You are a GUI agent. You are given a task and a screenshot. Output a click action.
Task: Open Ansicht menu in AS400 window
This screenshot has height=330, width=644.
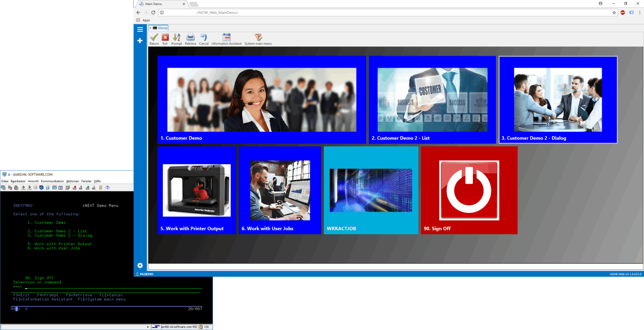coord(33,181)
